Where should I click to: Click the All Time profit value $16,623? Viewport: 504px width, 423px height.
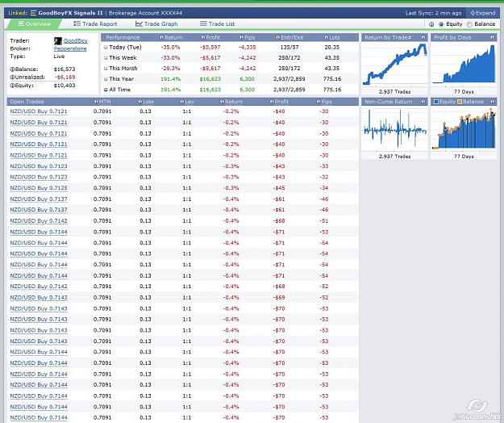[x=210, y=90]
